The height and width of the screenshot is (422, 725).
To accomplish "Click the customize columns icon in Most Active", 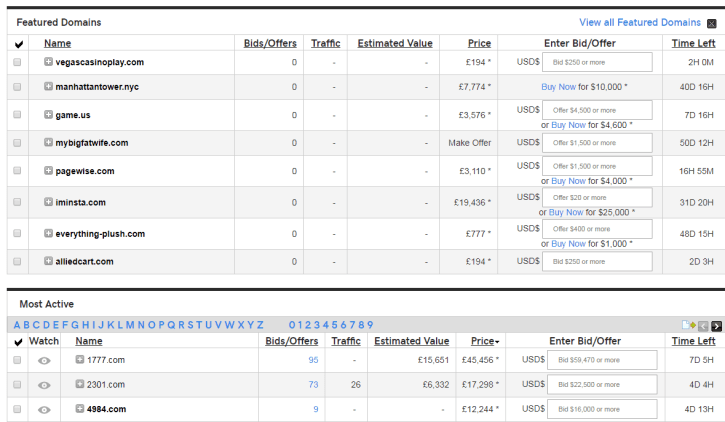I will click(x=689, y=326).
